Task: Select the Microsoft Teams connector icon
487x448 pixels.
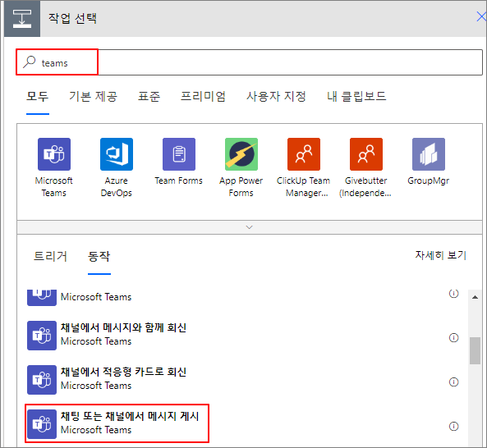Action: tap(54, 154)
